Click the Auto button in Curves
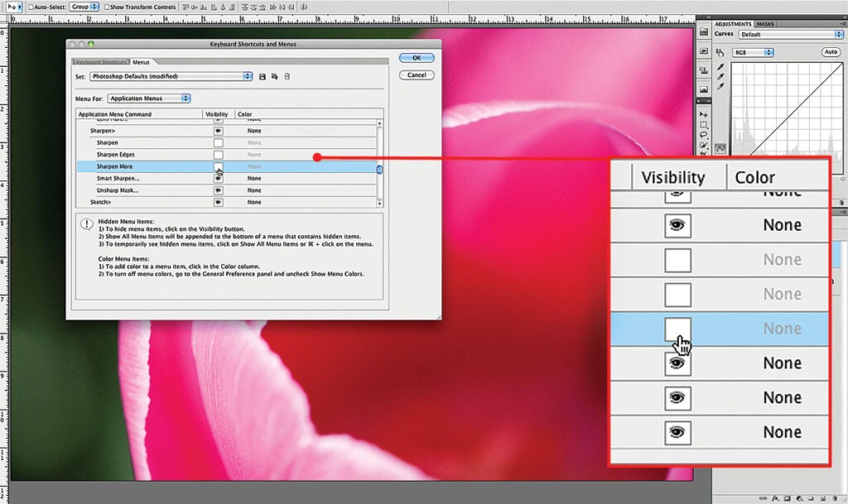 (x=831, y=52)
